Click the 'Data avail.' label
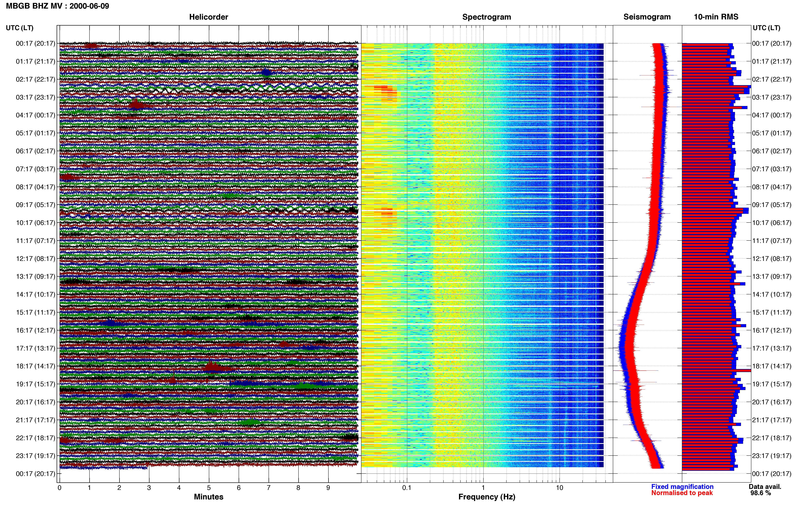The image size is (812, 508). click(x=765, y=486)
